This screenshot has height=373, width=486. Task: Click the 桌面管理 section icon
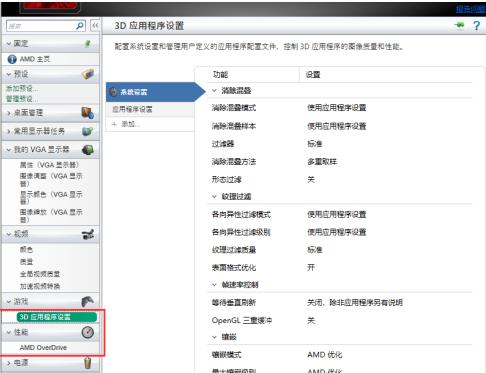[88, 113]
